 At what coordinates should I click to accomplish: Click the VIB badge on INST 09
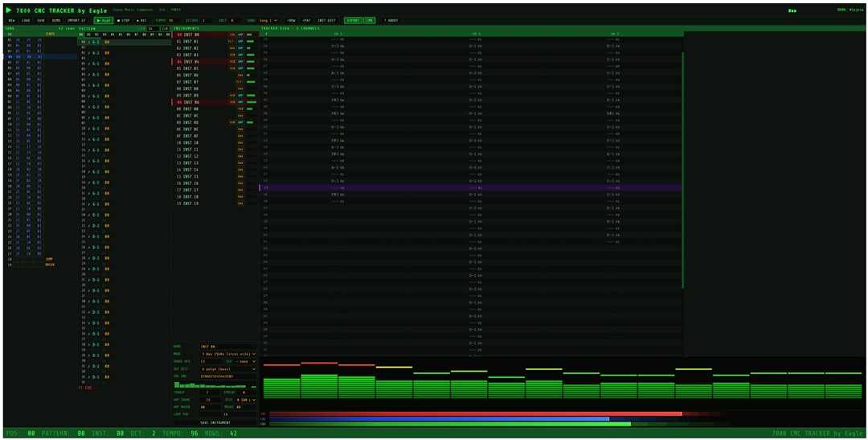[x=232, y=95]
